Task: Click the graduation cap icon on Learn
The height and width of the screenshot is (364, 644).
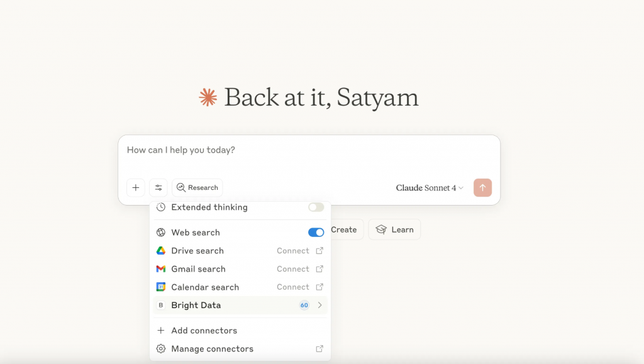Action: pos(381,230)
